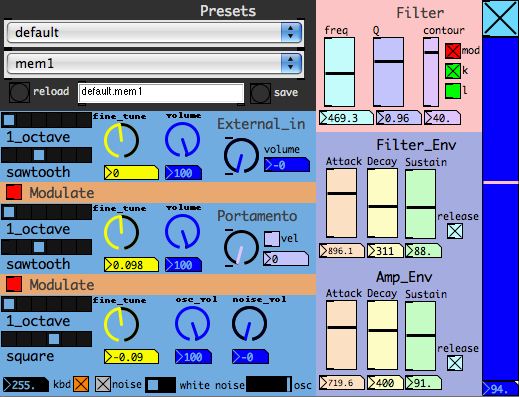Click the External_in volume knob
This screenshot has width=519, height=397.
[x=241, y=156]
